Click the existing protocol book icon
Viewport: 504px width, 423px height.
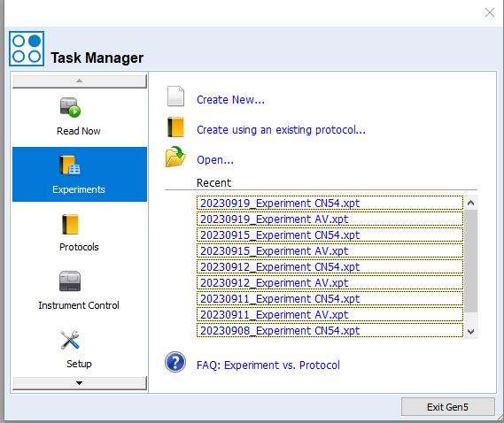pos(175,127)
